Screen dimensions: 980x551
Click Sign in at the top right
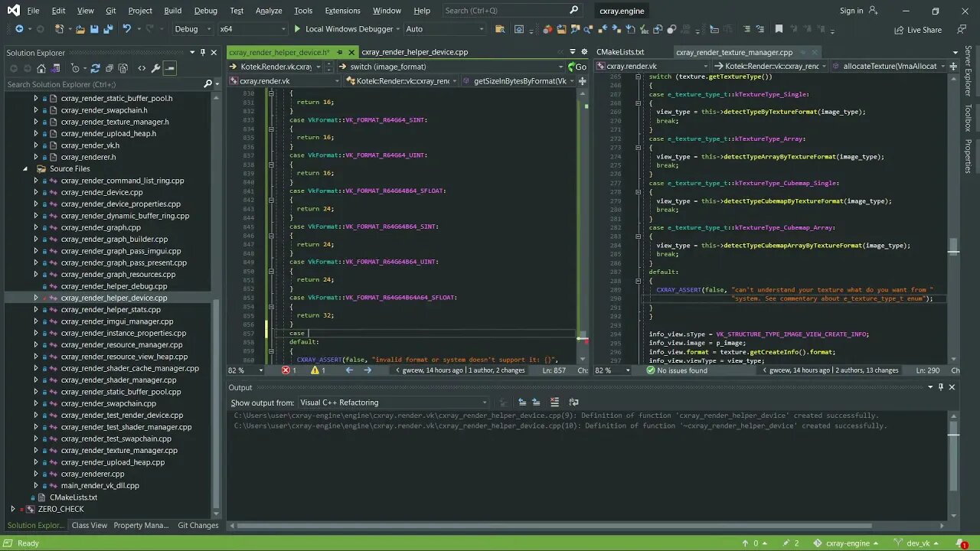tap(851, 11)
